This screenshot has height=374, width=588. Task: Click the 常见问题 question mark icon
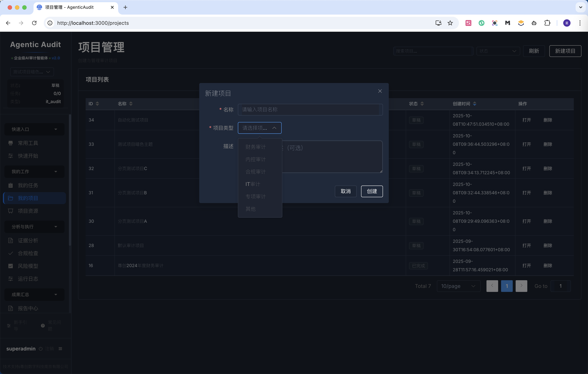click(x=43, y=326)
